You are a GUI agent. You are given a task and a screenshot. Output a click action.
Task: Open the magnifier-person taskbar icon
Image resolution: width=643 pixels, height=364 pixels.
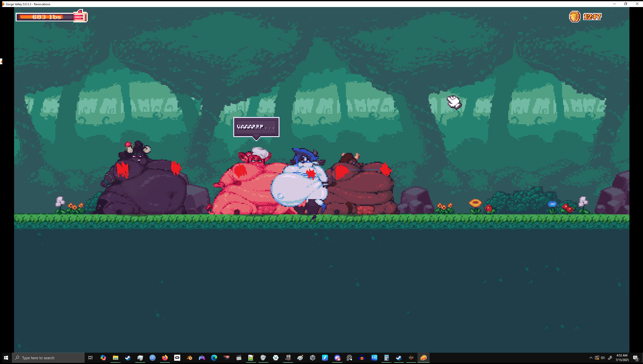click(x=349, y=358)
